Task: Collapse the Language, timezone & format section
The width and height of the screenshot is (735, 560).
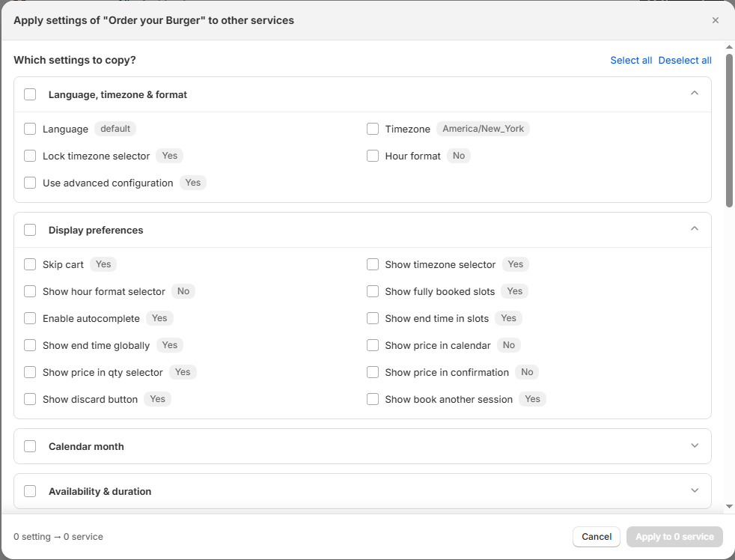Action: (694, 94)
